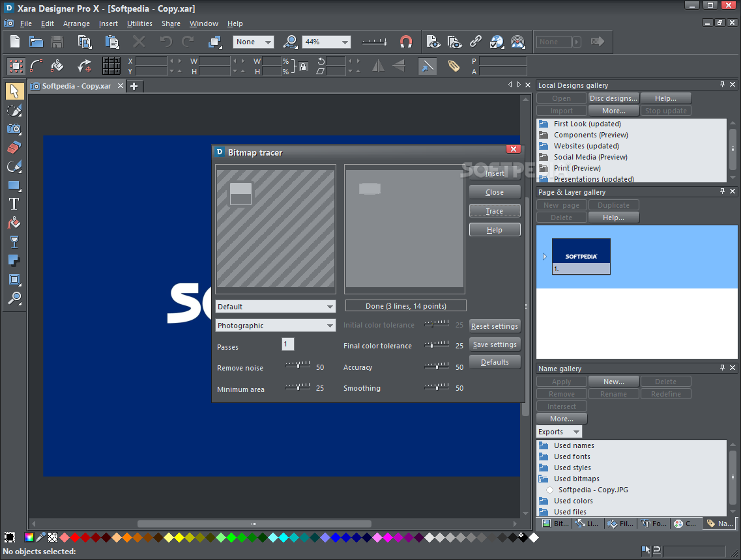Open the Default preset dropdown
Screen dimensions: 741x560
(x=276, y=307)
